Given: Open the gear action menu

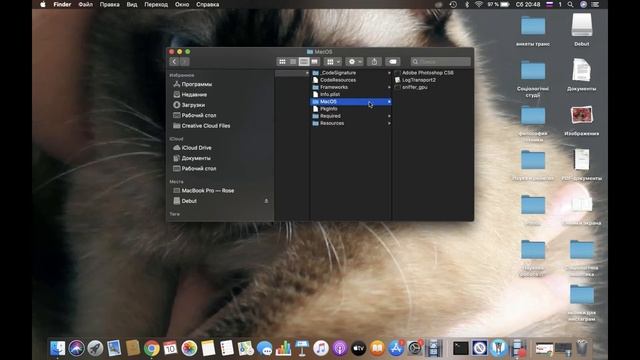Looking at the screenshot, I should pos(354,62).
